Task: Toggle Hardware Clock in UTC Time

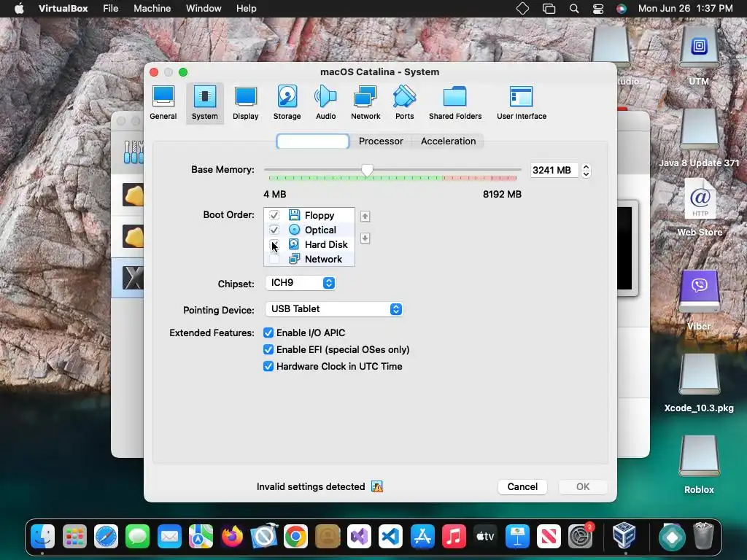Action: 268,366
